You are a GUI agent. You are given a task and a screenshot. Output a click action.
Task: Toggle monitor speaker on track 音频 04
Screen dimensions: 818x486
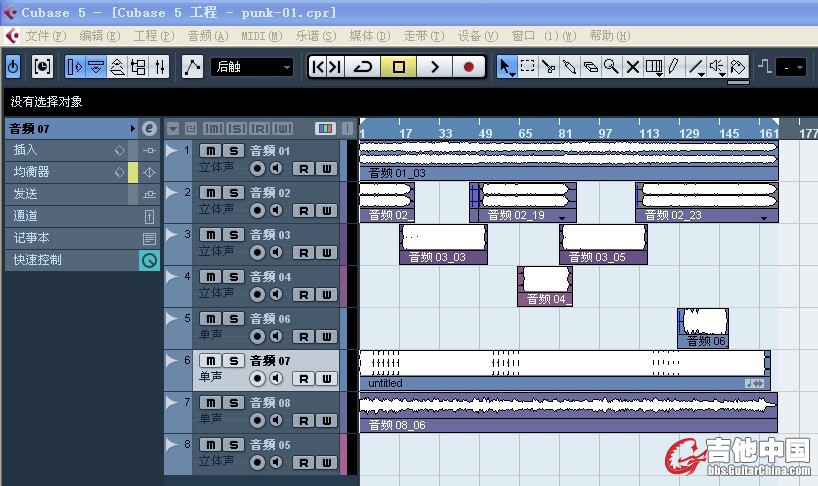pos(276,294)
